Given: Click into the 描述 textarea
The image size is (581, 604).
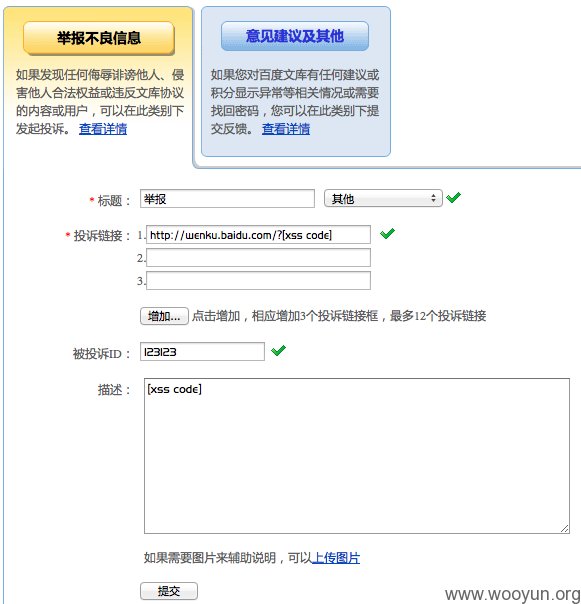Looking at the screenshot, I should pos(357,456).
